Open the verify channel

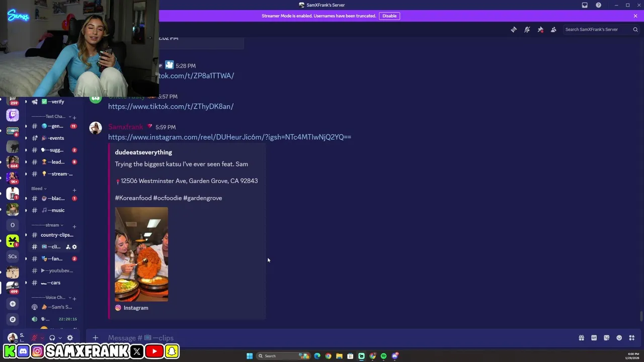click(x=54, y=102)
